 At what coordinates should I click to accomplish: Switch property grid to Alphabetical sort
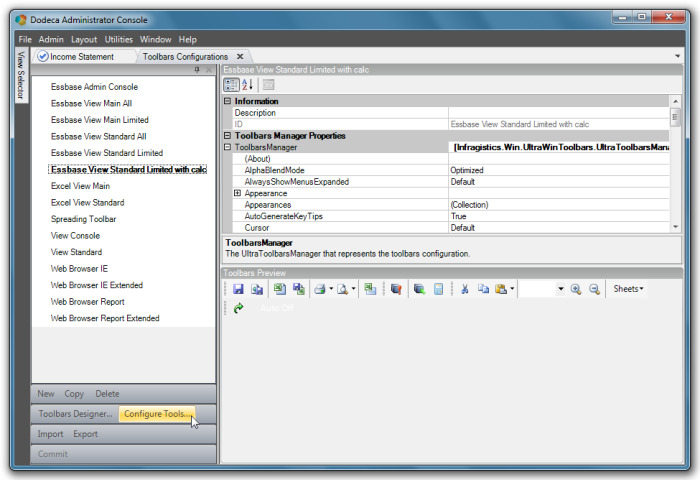pyautogui.click(x=247, y=84)
